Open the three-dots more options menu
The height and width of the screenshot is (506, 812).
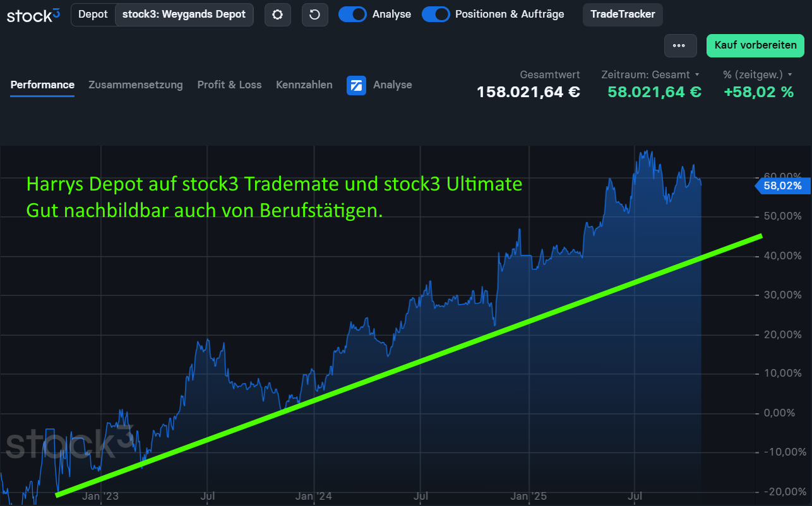point(679,45)
